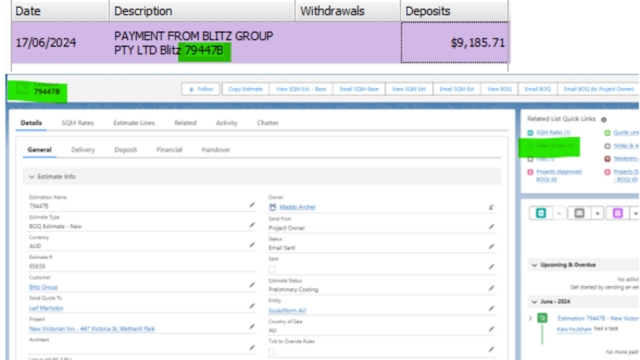The width and height of the screenshot is (640, 360).
Task: Click pencil icon beside Estimate Type
Action: click(x=252, y=225)
